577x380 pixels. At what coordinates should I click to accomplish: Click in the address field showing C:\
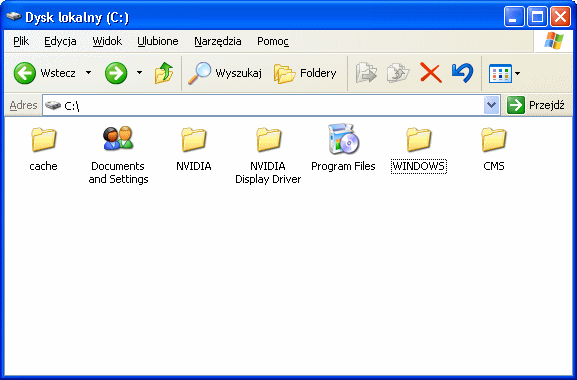coord(271,106)
